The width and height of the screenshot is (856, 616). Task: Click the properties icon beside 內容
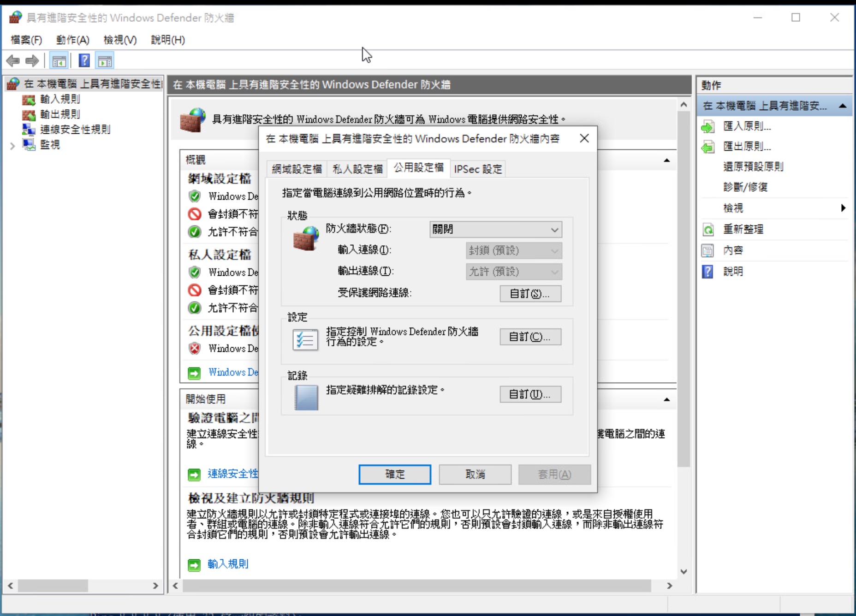coord(707,250)
